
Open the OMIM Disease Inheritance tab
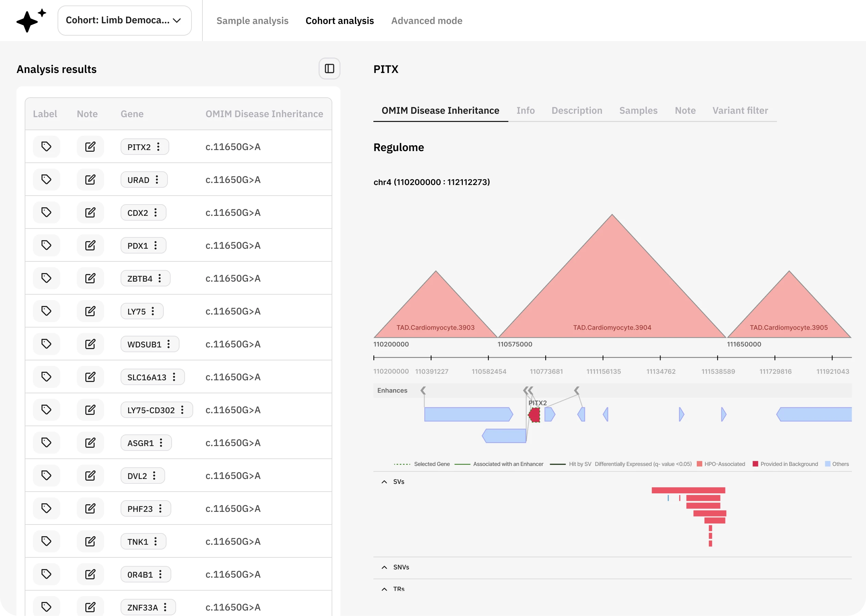coord(440,110)
